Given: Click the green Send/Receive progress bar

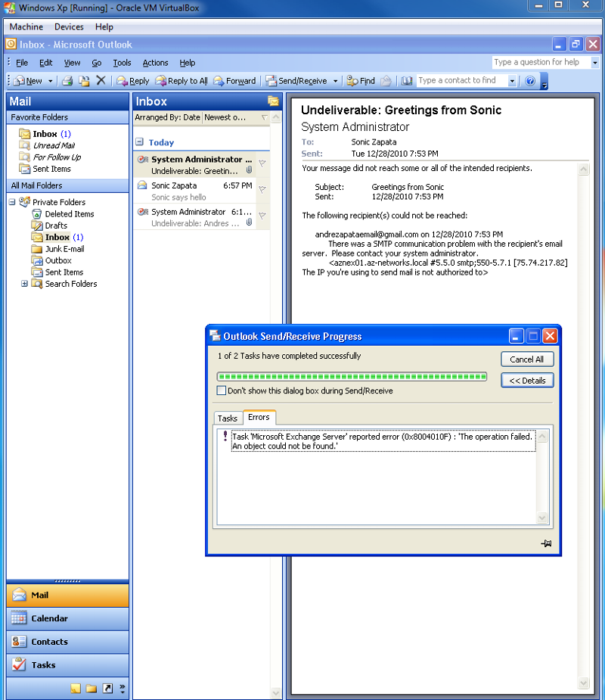Looking at the screenshot, I should click(x=352, y=376).
